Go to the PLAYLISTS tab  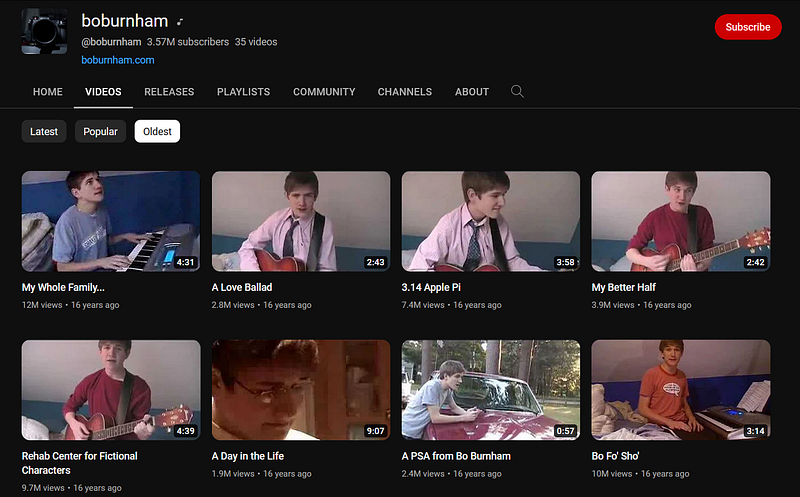(243, 92)
